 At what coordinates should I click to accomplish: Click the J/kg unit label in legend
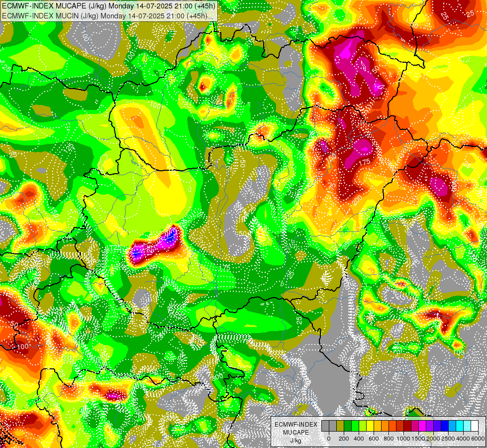pos(296,441)
